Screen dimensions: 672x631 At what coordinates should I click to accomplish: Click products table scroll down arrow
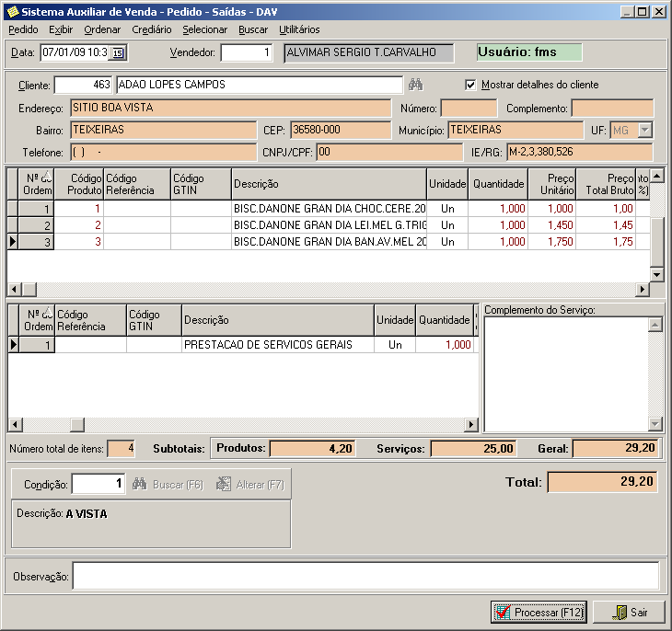[657, 274]
